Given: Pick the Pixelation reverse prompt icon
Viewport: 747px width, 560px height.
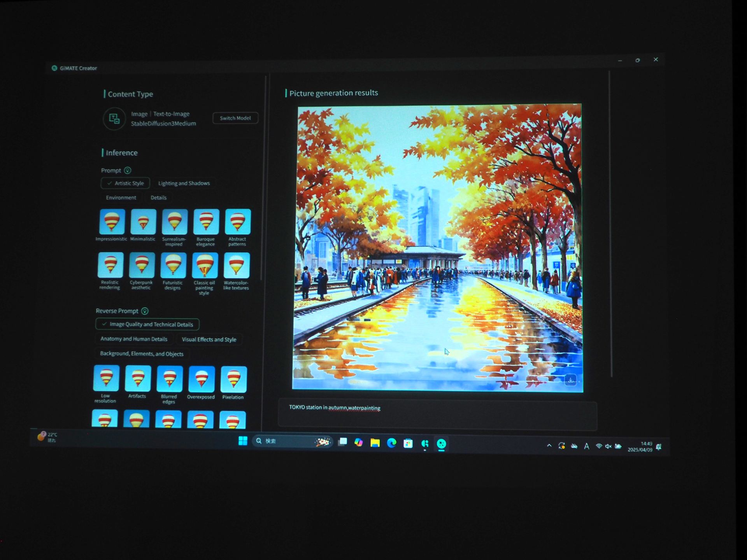Looking at the screenshot, I should click(x=233, y=379).
